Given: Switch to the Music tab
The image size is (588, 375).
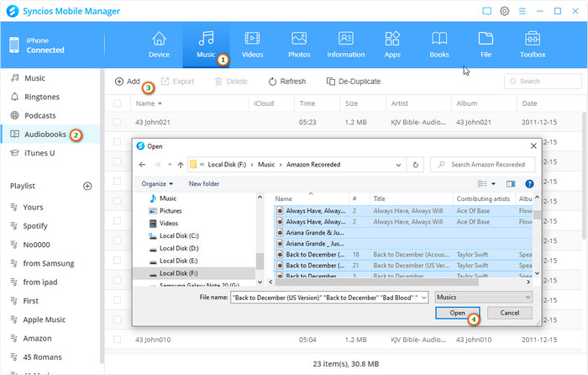Looking at the screenshot, I should click(x=206, y=45).
